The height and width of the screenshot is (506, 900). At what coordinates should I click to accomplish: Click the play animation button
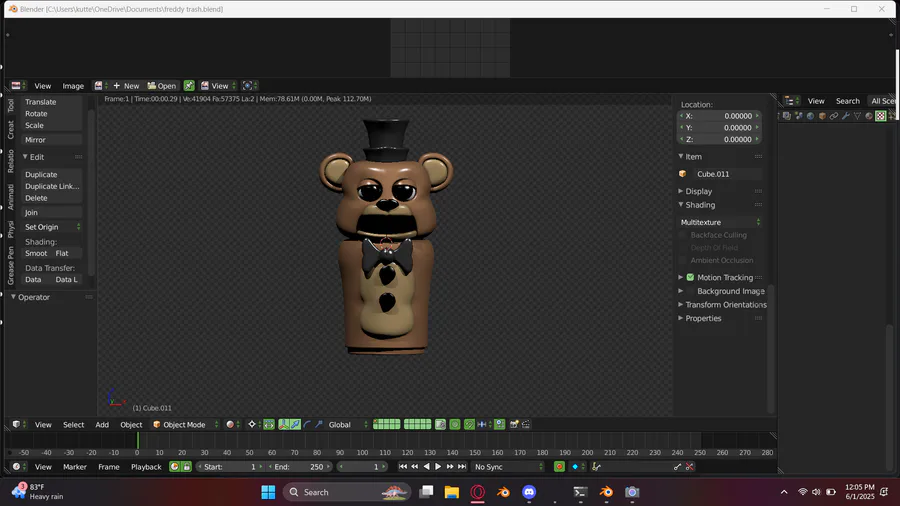[x=438, y=467]
